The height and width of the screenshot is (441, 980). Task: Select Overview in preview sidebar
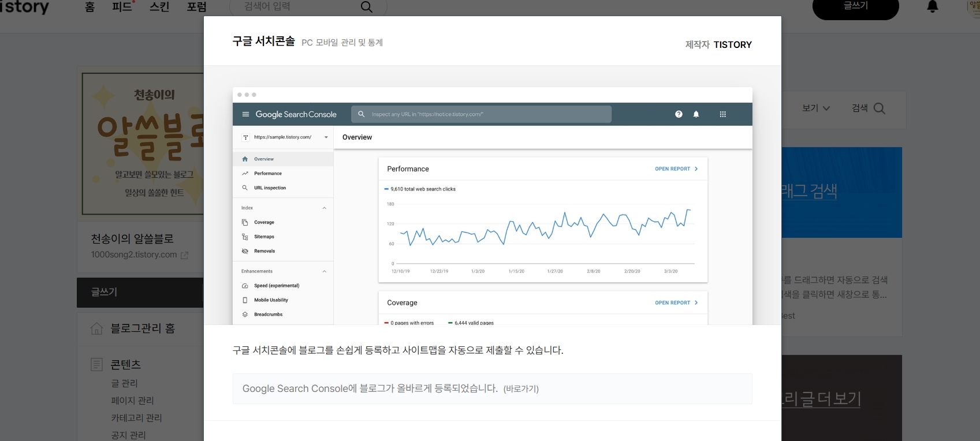pyautogui.click(x=283, y=159)
